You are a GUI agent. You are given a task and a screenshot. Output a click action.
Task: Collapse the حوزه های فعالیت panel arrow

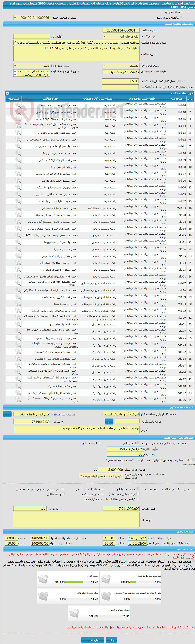[x=7, y=93]
